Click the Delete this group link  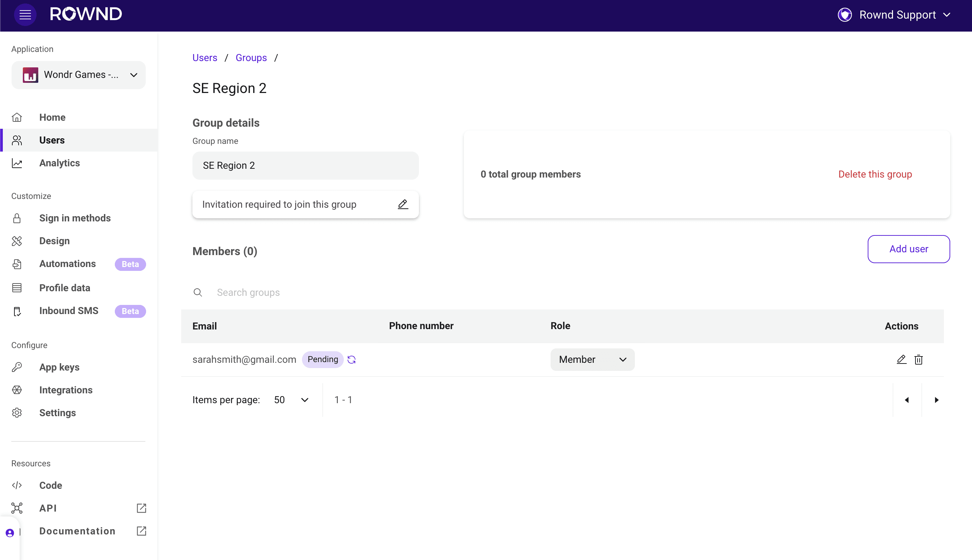(875, 174)
